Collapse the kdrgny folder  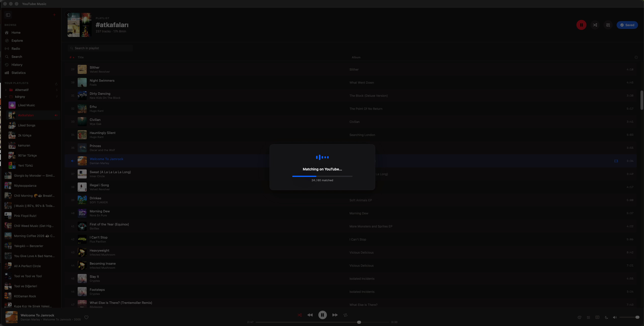point(6,97)
